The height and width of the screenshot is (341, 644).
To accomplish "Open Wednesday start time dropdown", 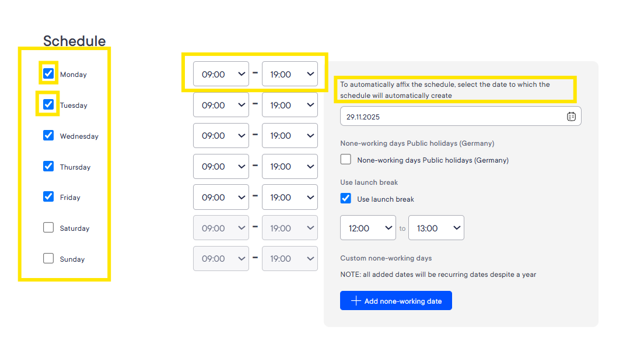I will (x=221, y=135).
